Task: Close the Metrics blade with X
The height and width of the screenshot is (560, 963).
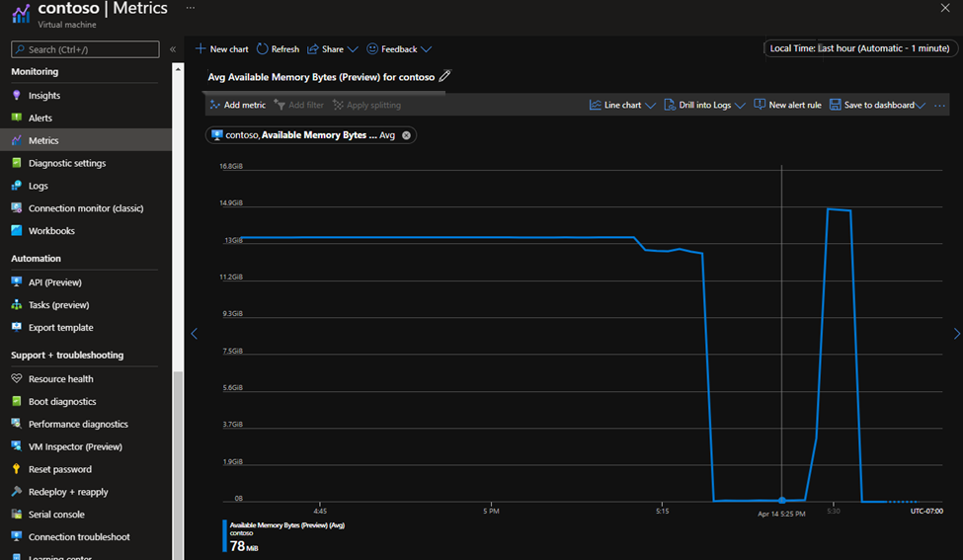Action: [x=945, y=8]
